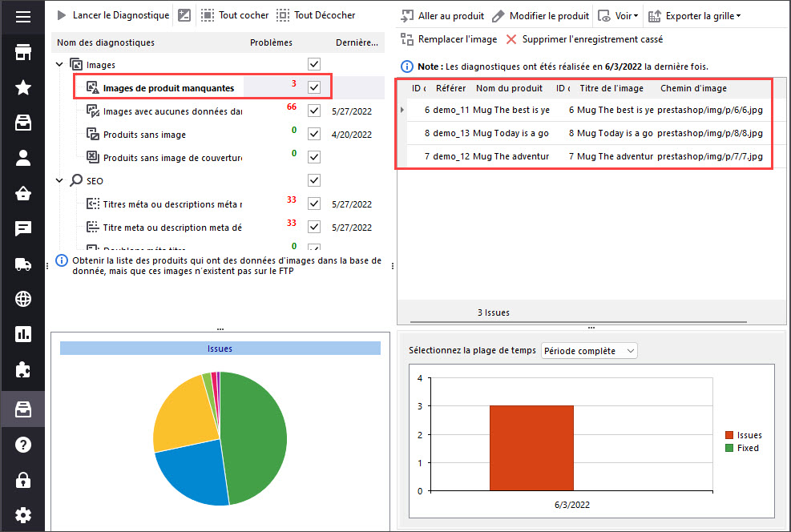Toggle checkbox for Images avec aucunes données

(x=314, y=111)
